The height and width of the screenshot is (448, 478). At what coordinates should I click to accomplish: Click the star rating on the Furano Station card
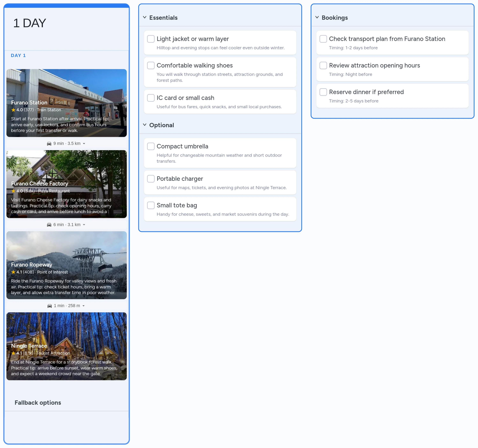(x=14, y=110)
